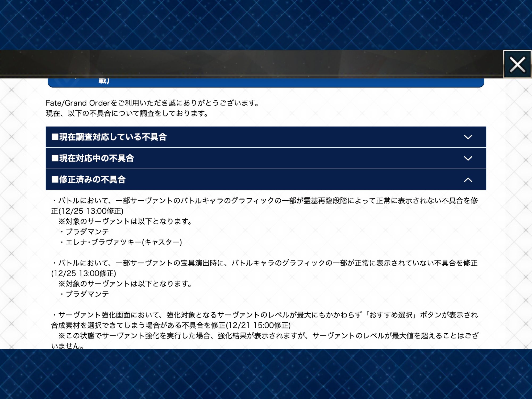The height and width of the screenshot is (399, 532).
Task: Click down chevron on 現在調査対応している不具合 row
Action: pyautogui.click(x=468, y=137)
